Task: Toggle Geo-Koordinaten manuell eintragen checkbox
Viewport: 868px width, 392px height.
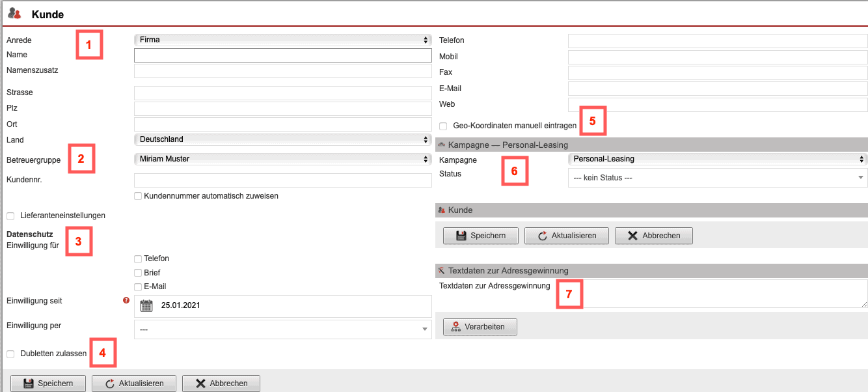Action: (x=443, y=126)
